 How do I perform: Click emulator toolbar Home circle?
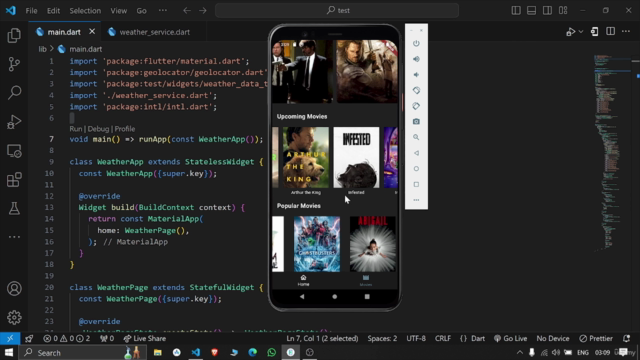pos(416,169)
